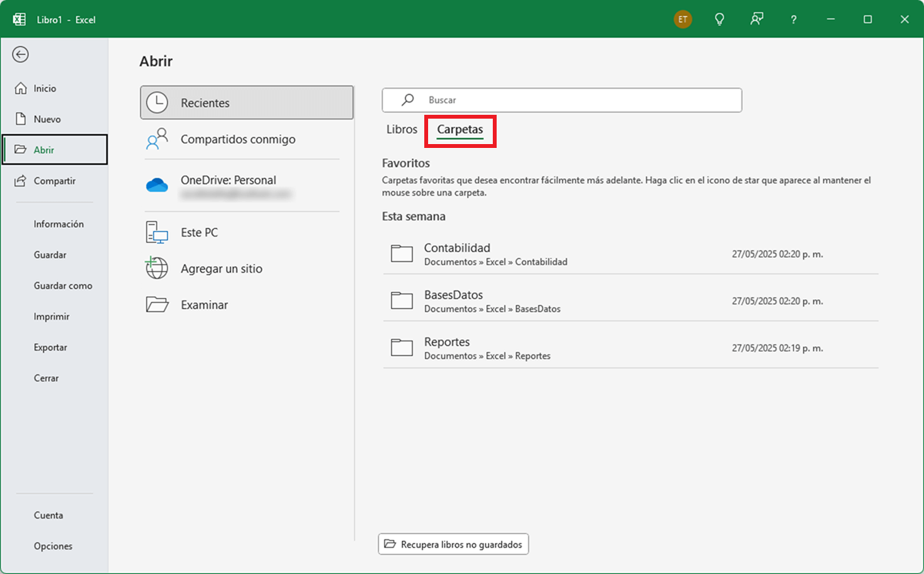Open the folder name Reportes
Image resolution: width=924 pixels, height=574 pixels.
(447, 342)
